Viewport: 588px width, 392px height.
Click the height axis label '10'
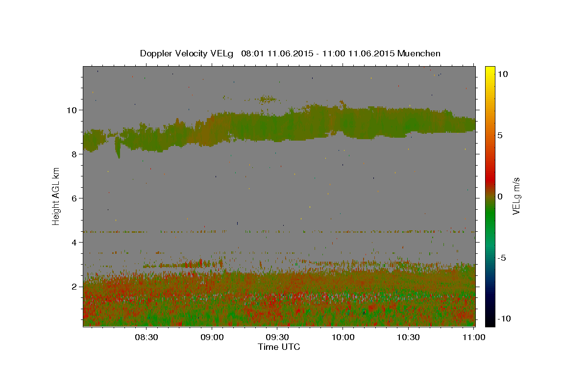73,110
